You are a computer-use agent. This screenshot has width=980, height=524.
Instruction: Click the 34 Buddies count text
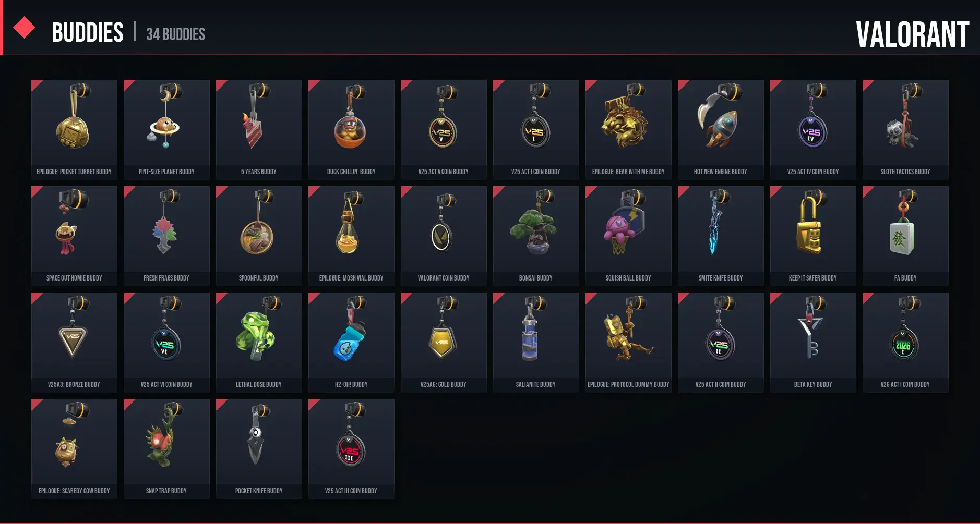pos(175,34)
